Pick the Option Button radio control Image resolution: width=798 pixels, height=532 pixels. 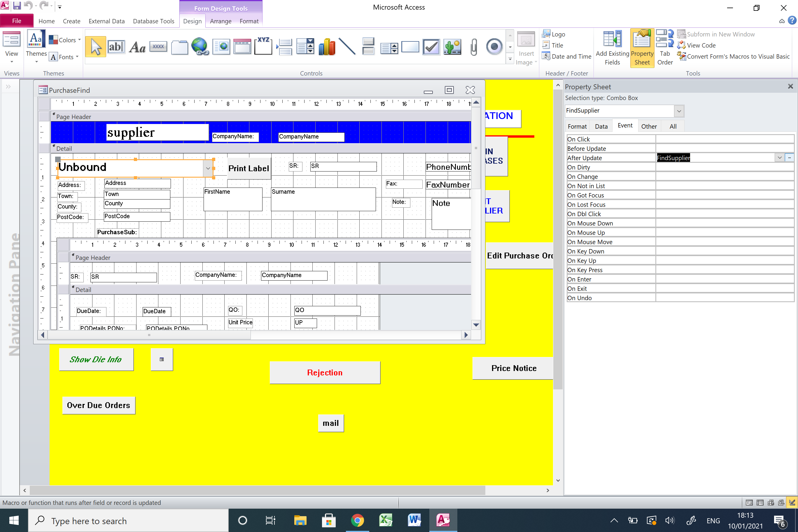(x=494, y=47)
